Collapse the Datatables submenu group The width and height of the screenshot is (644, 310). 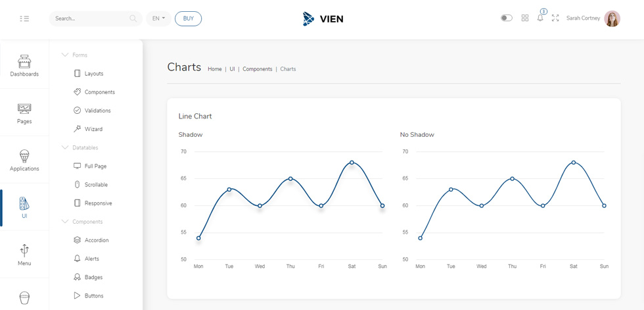pyautogui.click(x=80, y=147)
